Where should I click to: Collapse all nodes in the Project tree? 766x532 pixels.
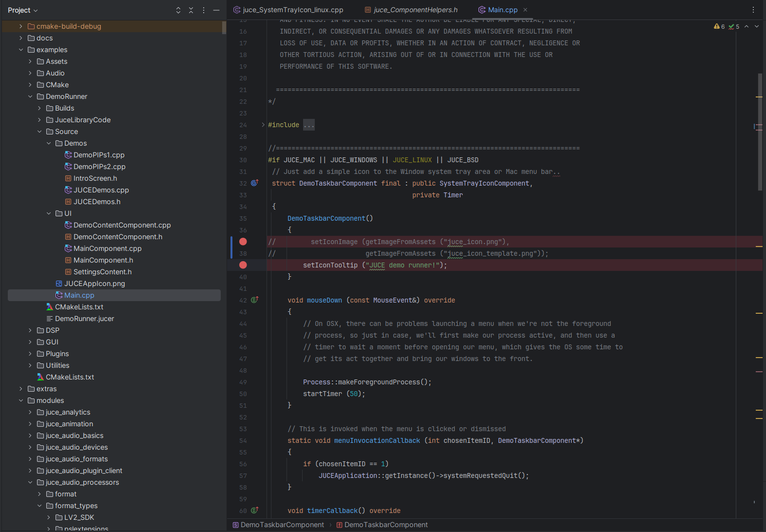pos(191,10)
